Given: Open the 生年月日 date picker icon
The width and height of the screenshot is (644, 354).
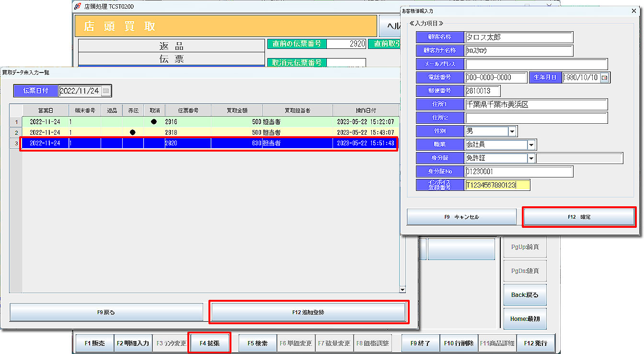Looking at the screenshot, I should coord(604,77).
